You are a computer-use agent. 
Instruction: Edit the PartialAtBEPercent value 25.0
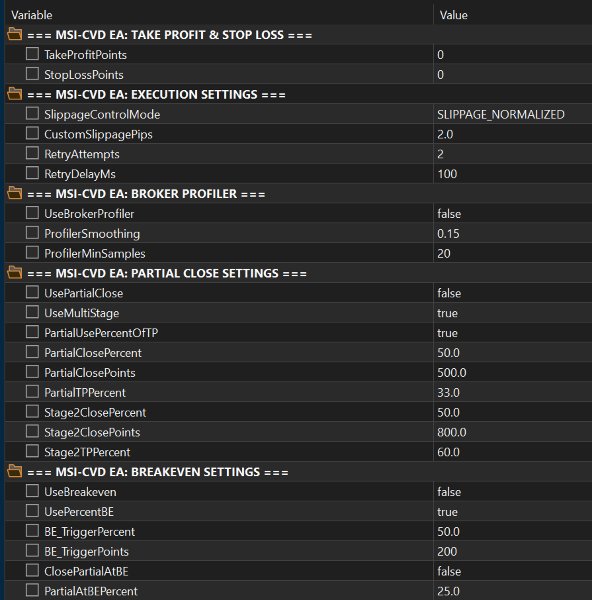(x=448, y=591)
